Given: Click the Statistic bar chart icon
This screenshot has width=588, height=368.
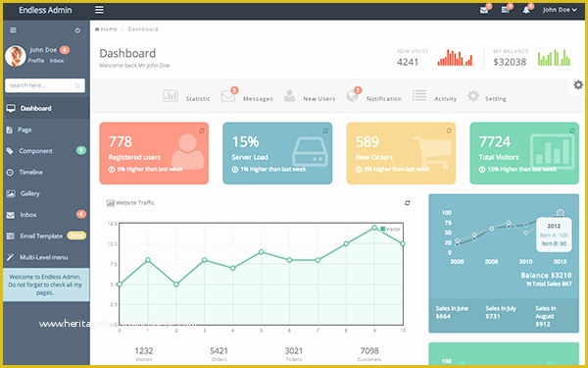Looking at the screenshot, I should tap(171, 96).
